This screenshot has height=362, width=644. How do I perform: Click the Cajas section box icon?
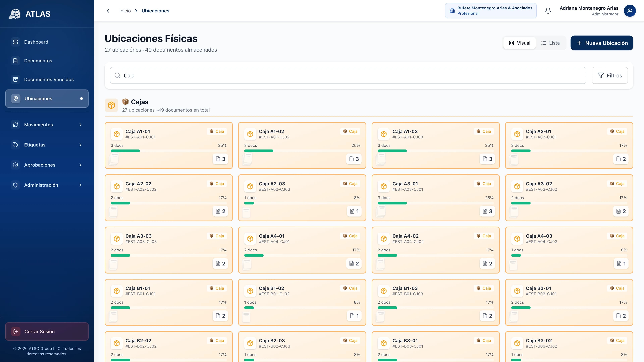coord(111,105)
